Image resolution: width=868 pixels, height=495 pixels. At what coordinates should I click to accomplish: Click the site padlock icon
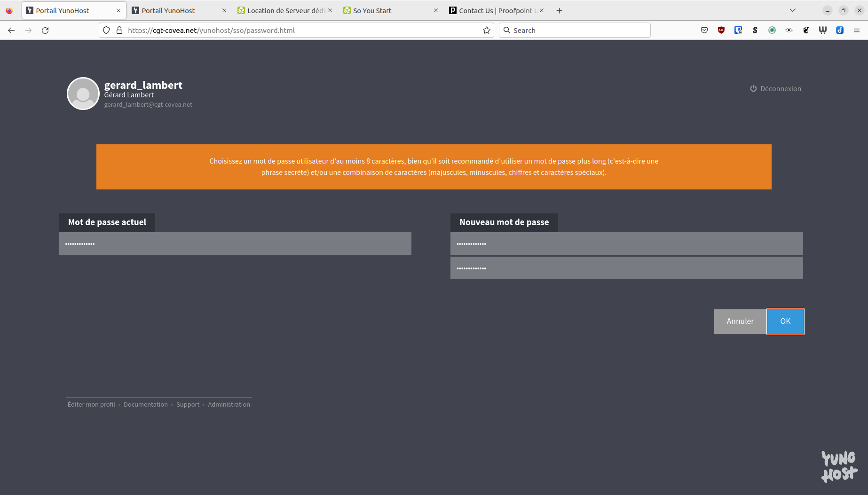point(119,31)
